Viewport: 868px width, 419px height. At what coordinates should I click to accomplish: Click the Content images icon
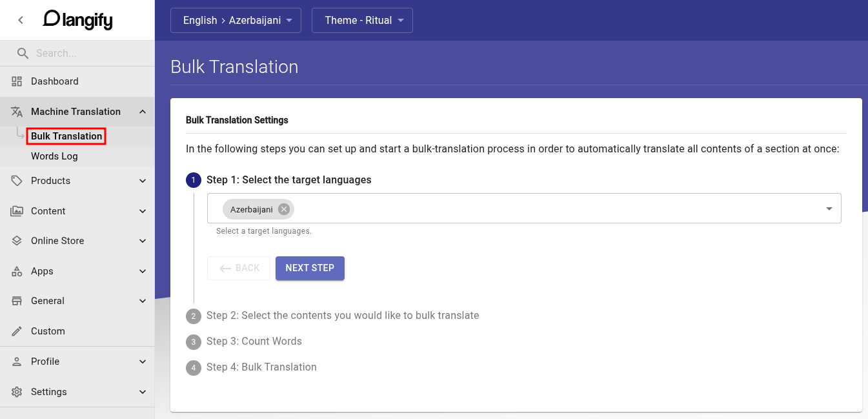click(x=17, y=211)
